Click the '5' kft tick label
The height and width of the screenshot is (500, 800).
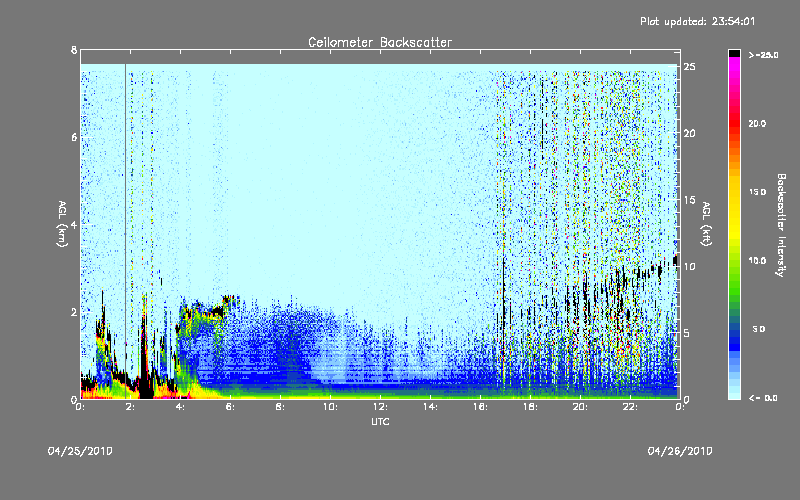click(687, 333)
